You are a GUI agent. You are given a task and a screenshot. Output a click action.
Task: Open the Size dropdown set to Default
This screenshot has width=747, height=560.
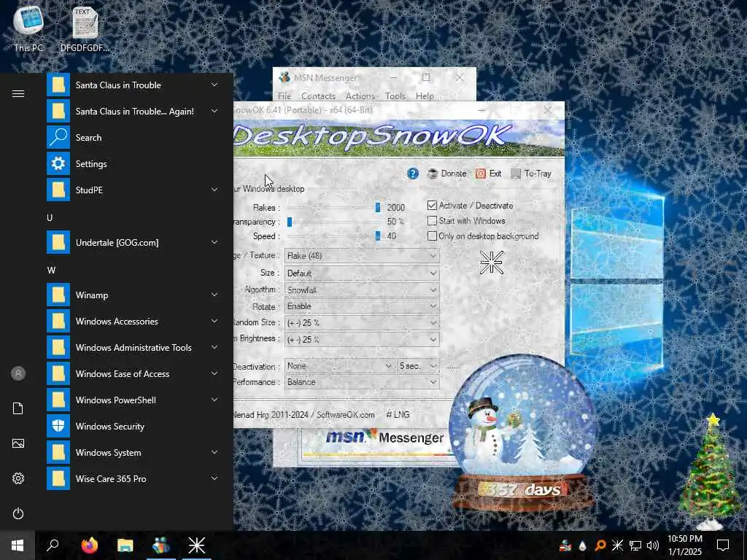[362, 273]
